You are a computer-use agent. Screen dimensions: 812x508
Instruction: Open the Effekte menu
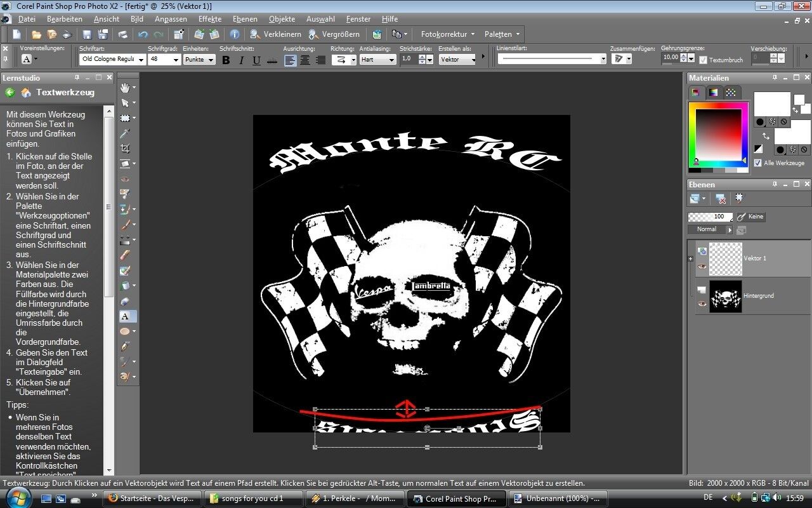click(x=210, y=19)
